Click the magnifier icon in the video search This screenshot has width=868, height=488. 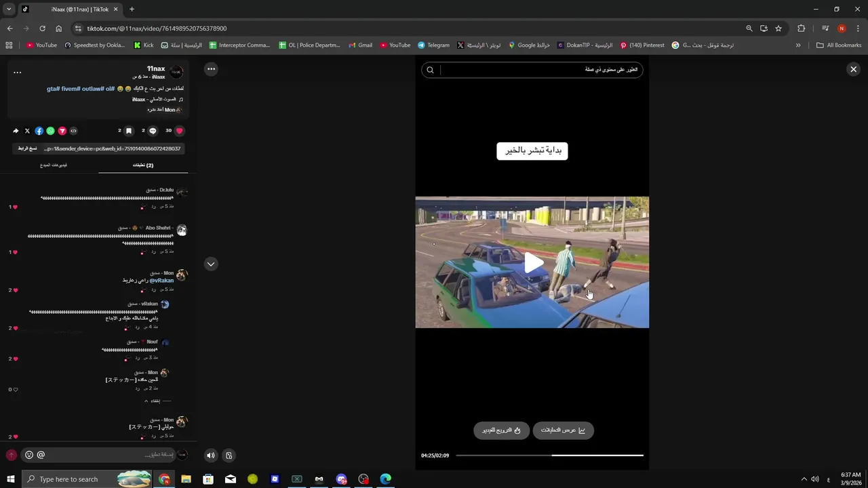click(x=430, y=70)
